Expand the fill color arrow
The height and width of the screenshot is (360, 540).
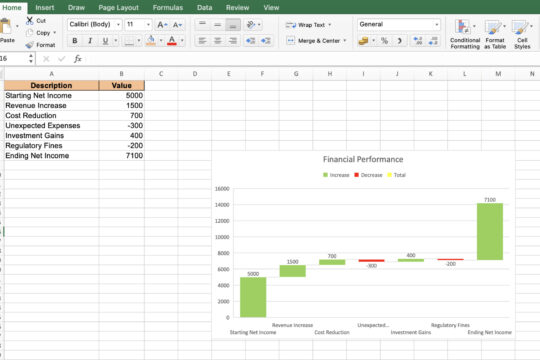coord(161,41)
